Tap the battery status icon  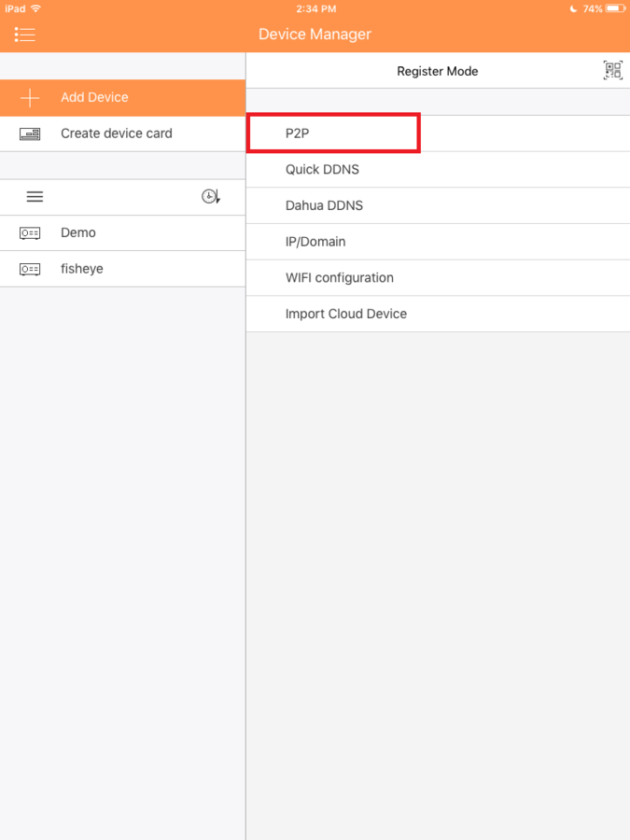616,8
